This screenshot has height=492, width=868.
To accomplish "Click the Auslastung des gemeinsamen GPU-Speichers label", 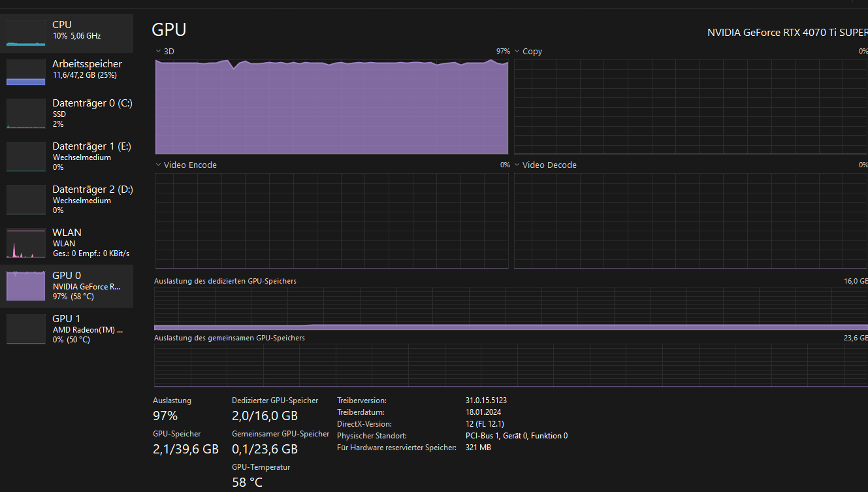I will [229, 338].
